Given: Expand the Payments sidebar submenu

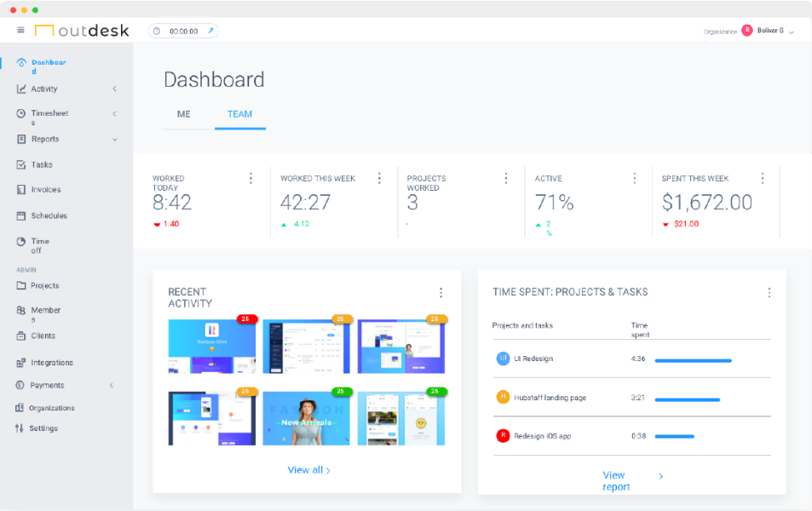Looking at the screenshot, I should (112, 386).
